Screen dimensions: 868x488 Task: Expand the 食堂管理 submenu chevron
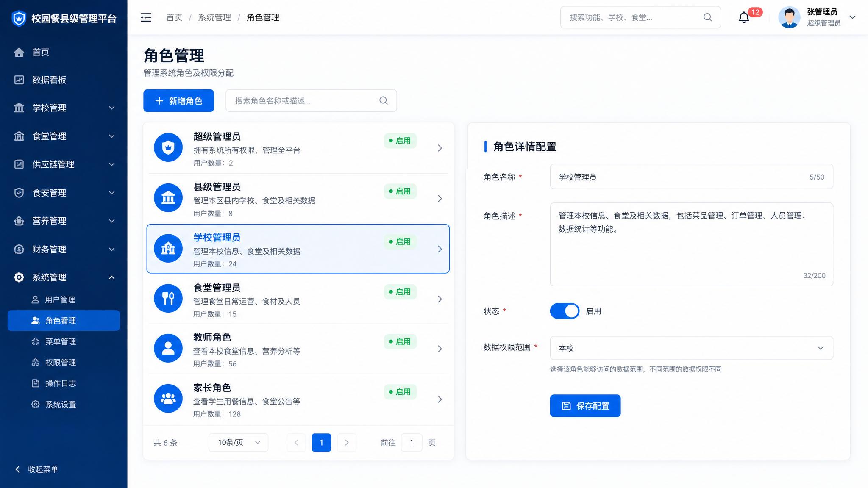tap(112, 136)
